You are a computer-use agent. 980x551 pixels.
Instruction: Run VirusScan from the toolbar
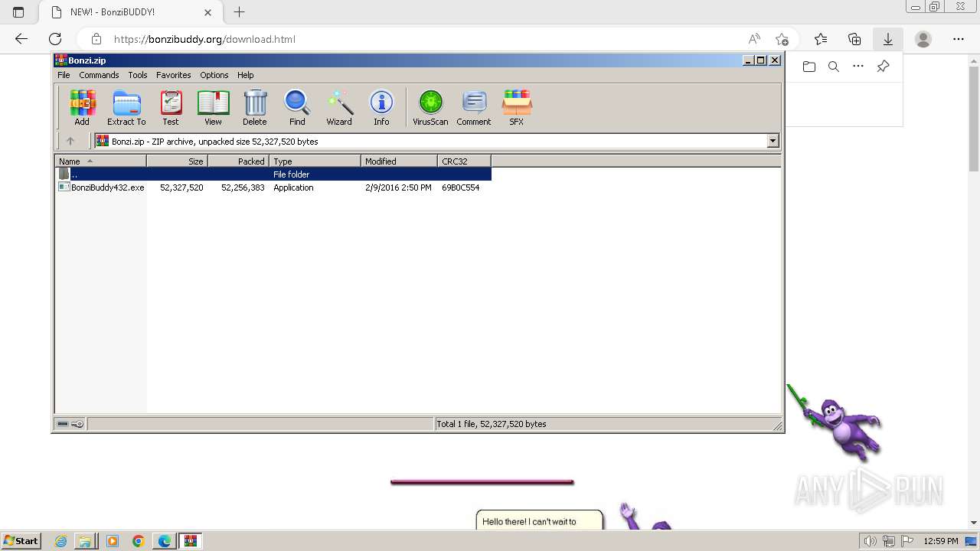tap(430, 108)
